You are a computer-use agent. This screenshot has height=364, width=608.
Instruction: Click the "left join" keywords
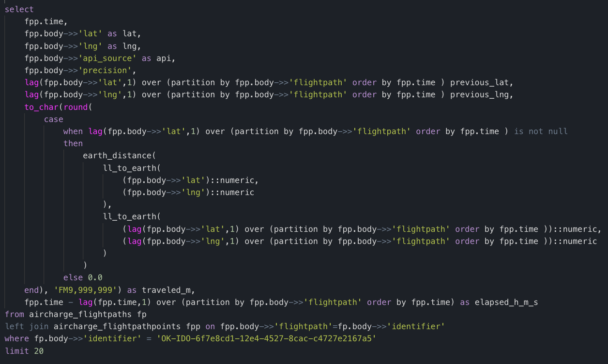pos(27,326)
